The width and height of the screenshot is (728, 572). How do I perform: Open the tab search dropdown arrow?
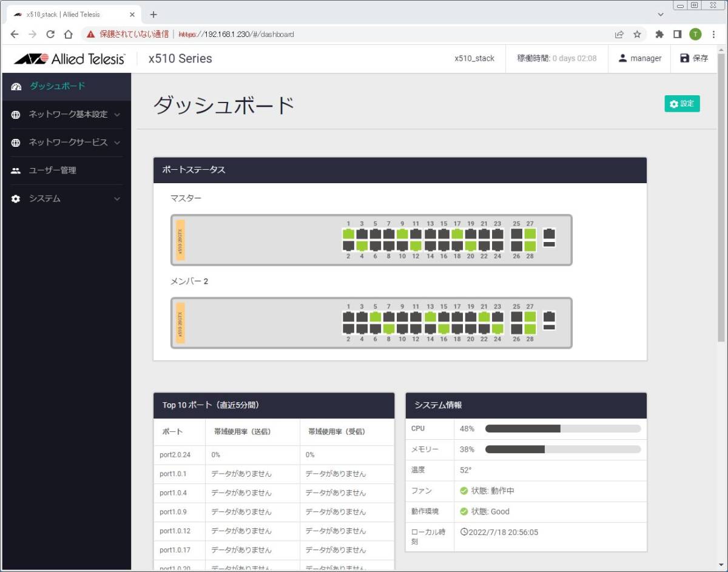click(661, 14)
